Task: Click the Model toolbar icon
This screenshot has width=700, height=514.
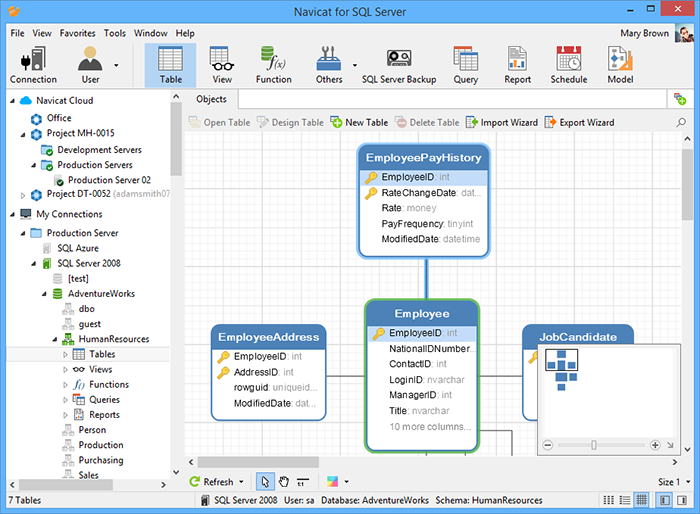Action: pos(620,65)
